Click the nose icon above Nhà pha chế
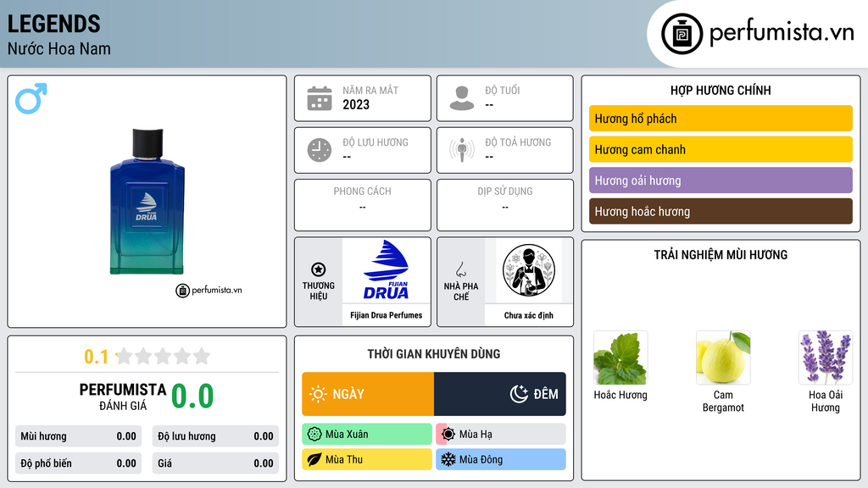Viewport: 868px width, 488px height. [460, 269]
